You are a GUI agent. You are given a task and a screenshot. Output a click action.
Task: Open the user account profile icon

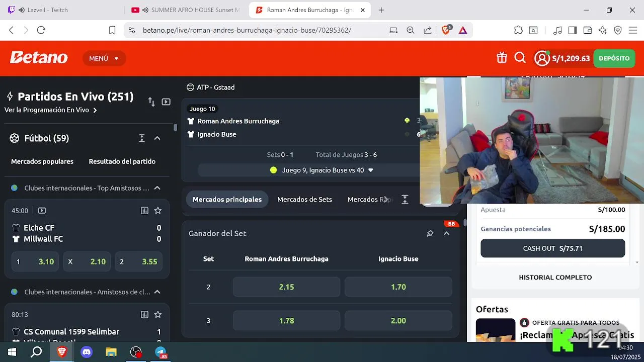(x=542, y=58)
